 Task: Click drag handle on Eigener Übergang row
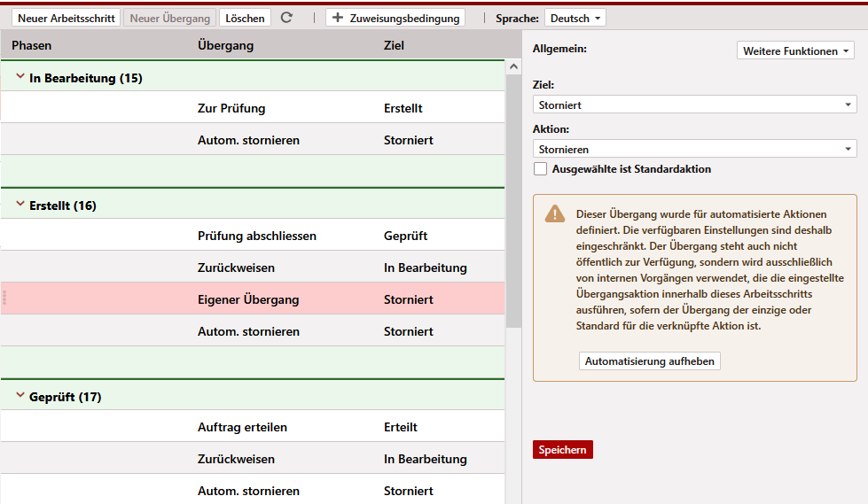click(x=4, y=299)
